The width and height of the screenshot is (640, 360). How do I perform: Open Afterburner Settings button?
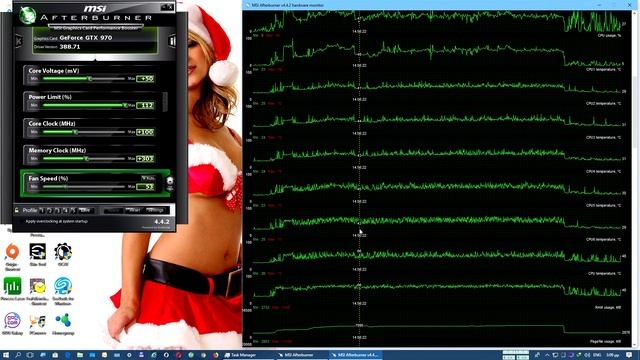pyautogui.click(x=156, y=210)
